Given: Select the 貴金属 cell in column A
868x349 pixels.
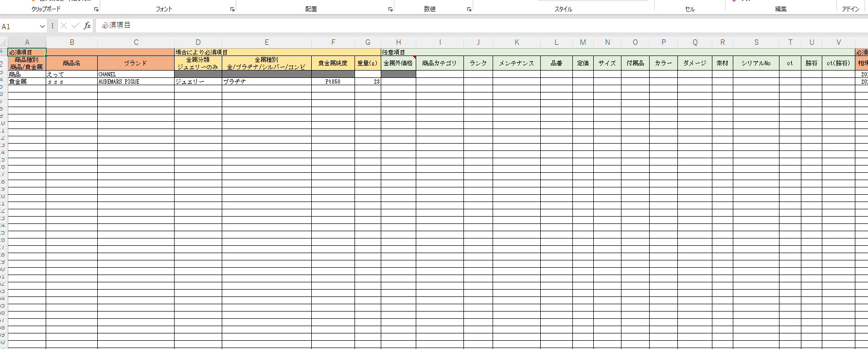Looking at the screenshot, I should [27, 81].
